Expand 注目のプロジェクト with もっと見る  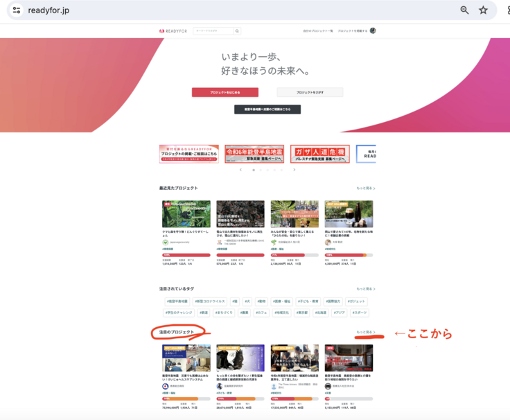point(366,333)
